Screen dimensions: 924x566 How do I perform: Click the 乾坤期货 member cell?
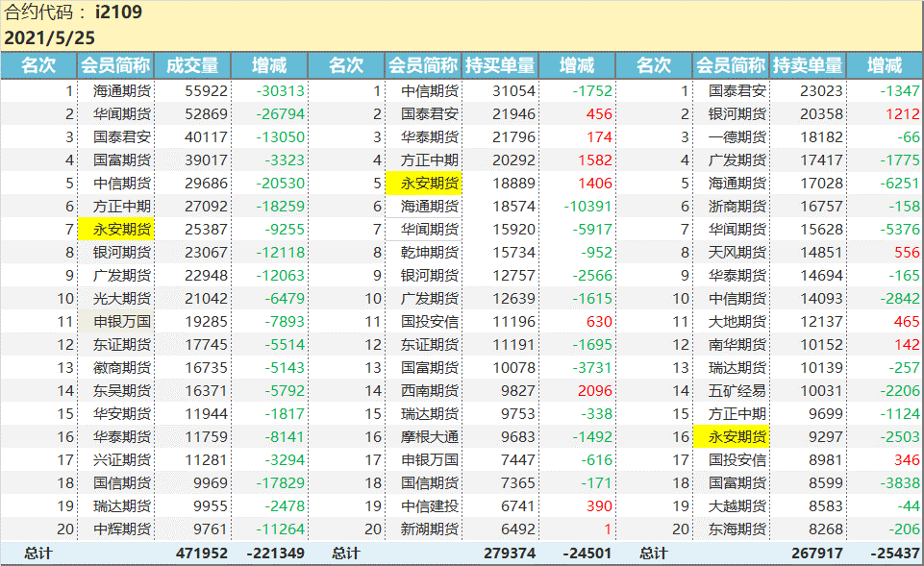coord(430,253)
